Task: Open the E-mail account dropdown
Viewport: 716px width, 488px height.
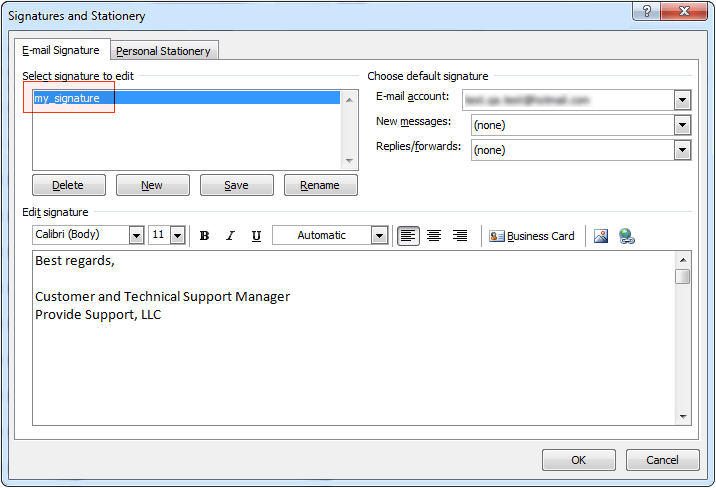Action: pos(682,100)
